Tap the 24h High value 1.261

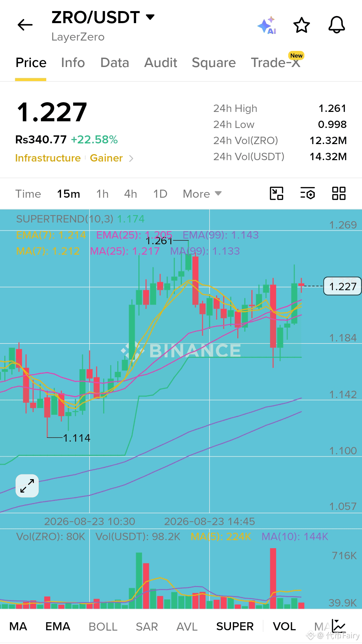click(332, 108)
